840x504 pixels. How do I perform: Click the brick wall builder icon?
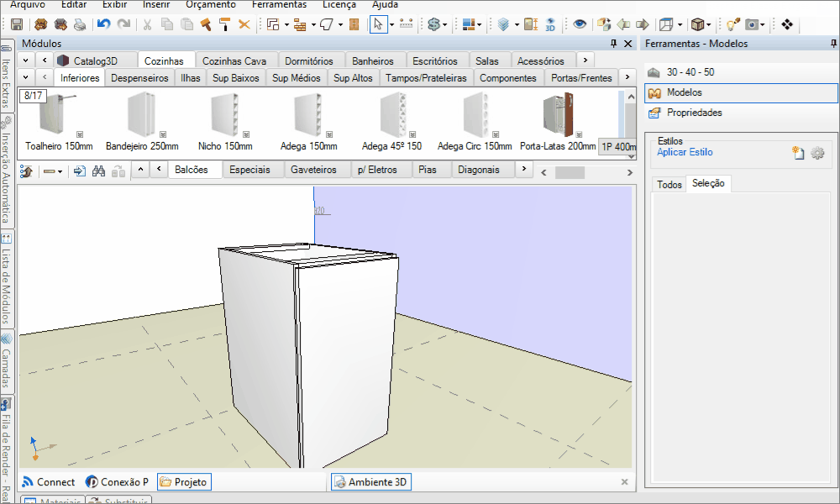click(300, 24)
